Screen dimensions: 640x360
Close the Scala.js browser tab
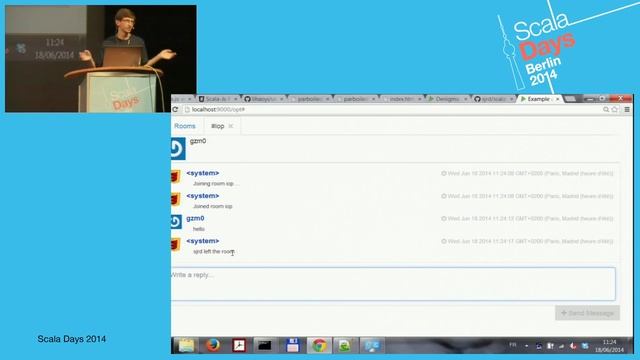pos(235,99)
